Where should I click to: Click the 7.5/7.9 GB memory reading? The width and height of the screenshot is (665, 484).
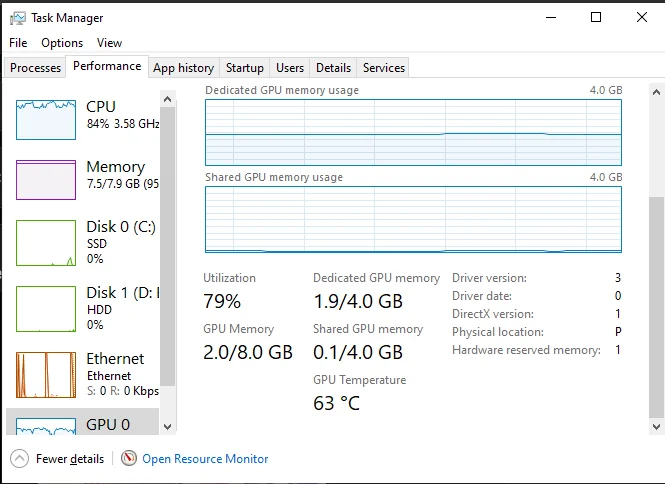(123, 184)
